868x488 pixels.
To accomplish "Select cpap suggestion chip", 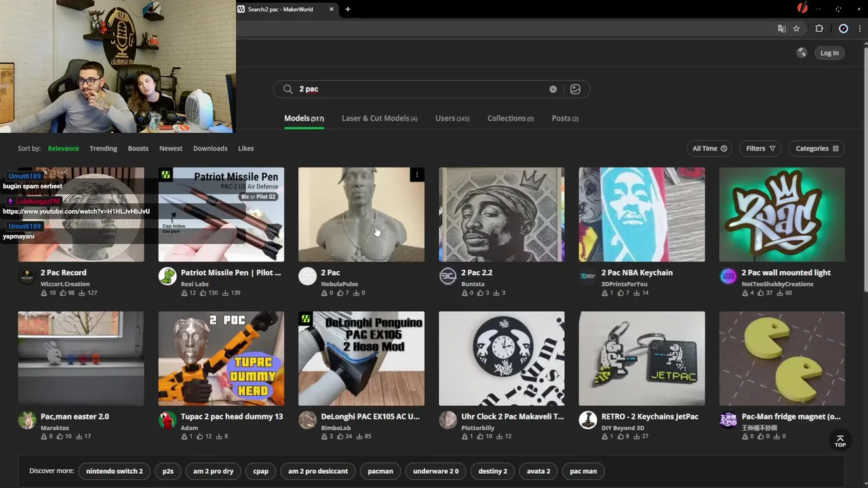I will pyautogui.click(x=260, y=471).
